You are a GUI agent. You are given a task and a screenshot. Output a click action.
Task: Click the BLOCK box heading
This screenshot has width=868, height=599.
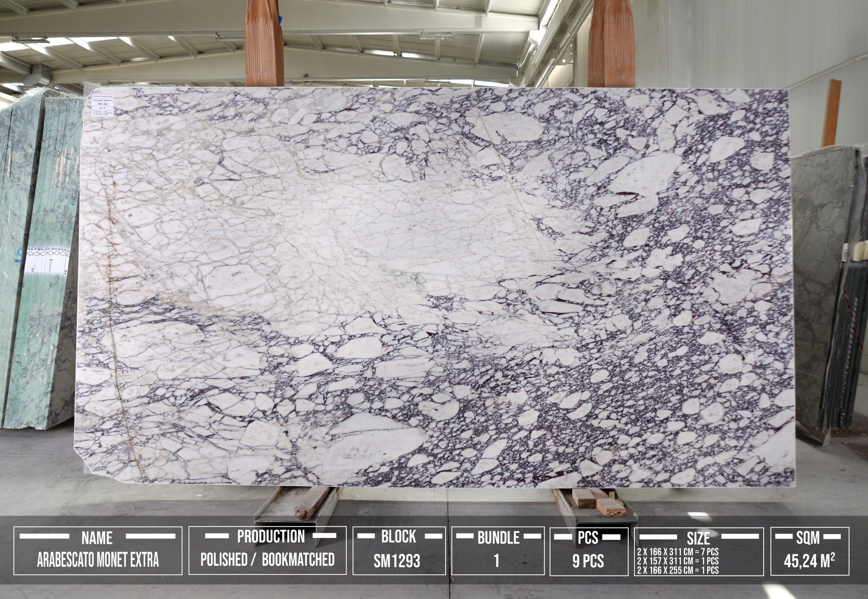398,536
